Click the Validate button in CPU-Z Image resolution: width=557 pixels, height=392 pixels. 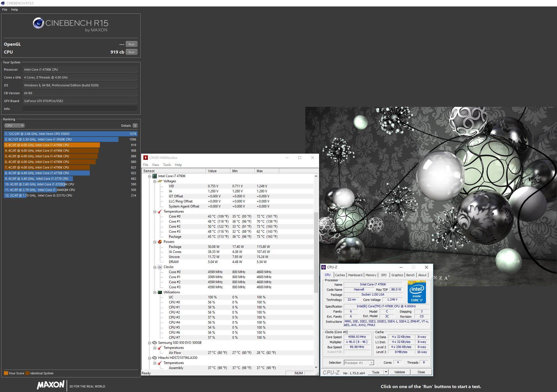399,372
